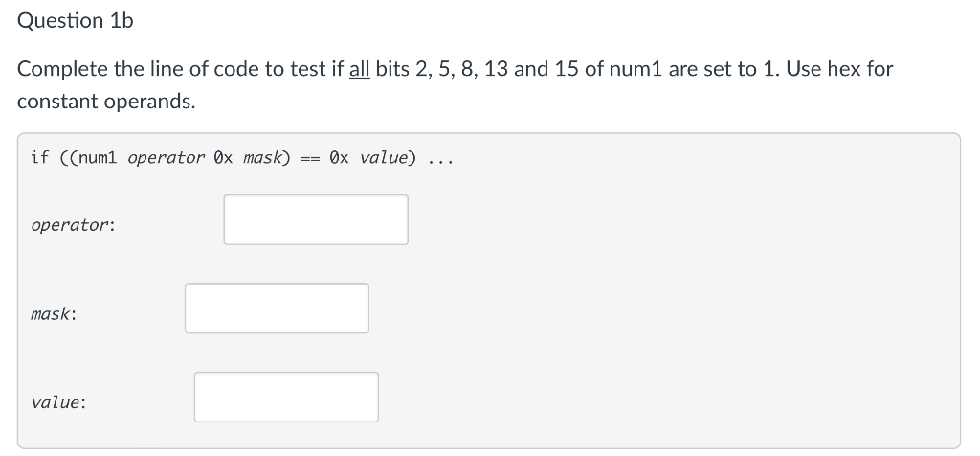
Task: Click the operator answer input box
Action: point(316,219)
